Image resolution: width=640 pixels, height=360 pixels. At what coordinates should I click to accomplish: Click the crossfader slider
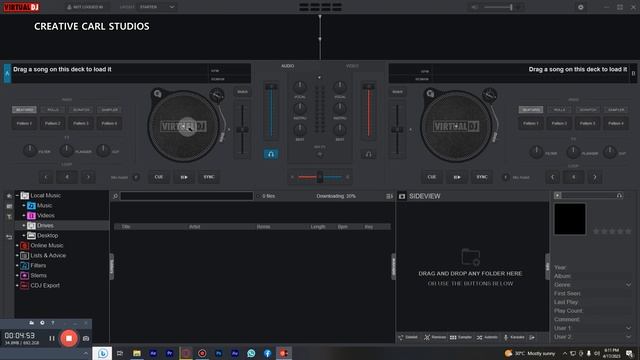point(320,177)
